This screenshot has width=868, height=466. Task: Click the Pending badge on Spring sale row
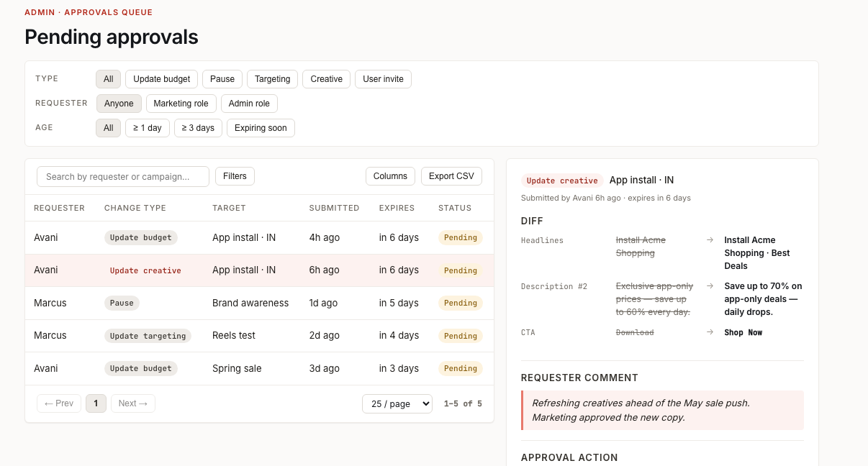461,368
